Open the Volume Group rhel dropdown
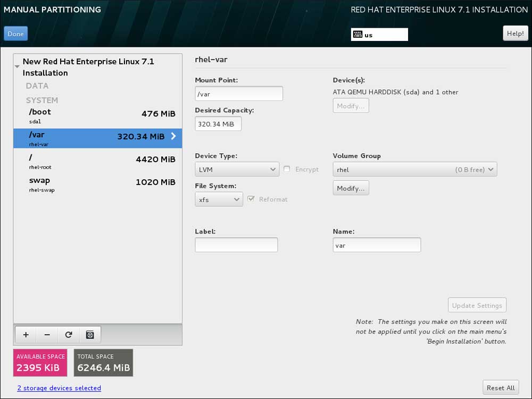 [414, 169]
